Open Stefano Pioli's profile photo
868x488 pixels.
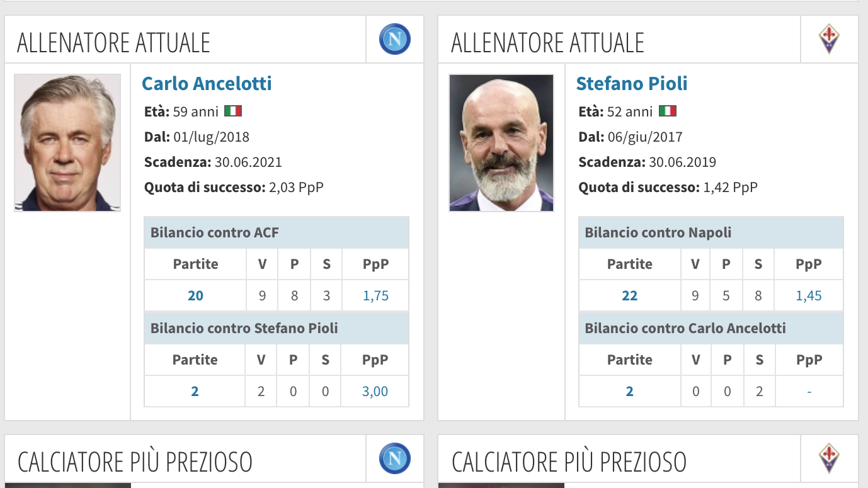click(x=501, y=143)
